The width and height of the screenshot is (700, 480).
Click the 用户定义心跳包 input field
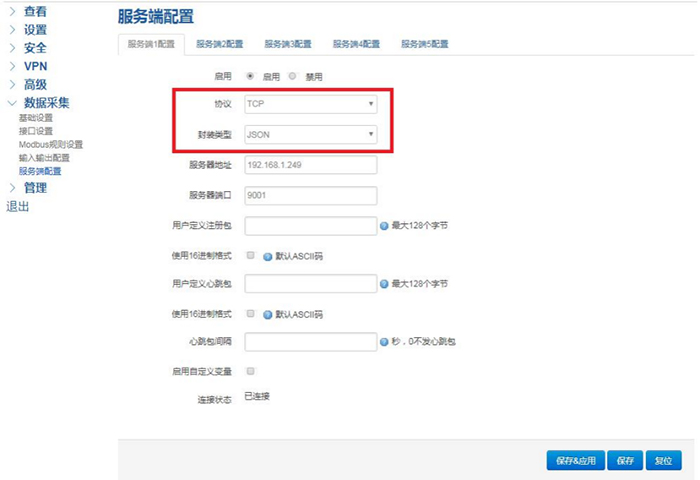(x=311, y=284)
